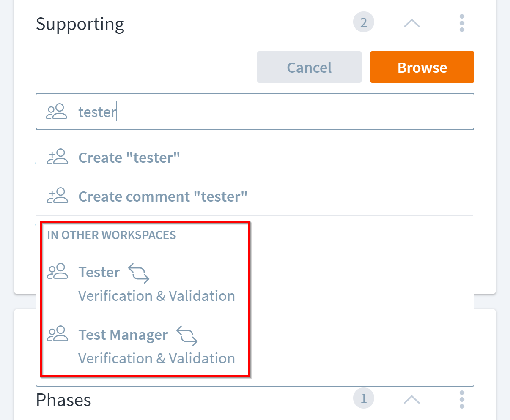Click the role icon beside Tester
Image resolution: width=510 pixels, height=420 pixels.
click(58, 271)
